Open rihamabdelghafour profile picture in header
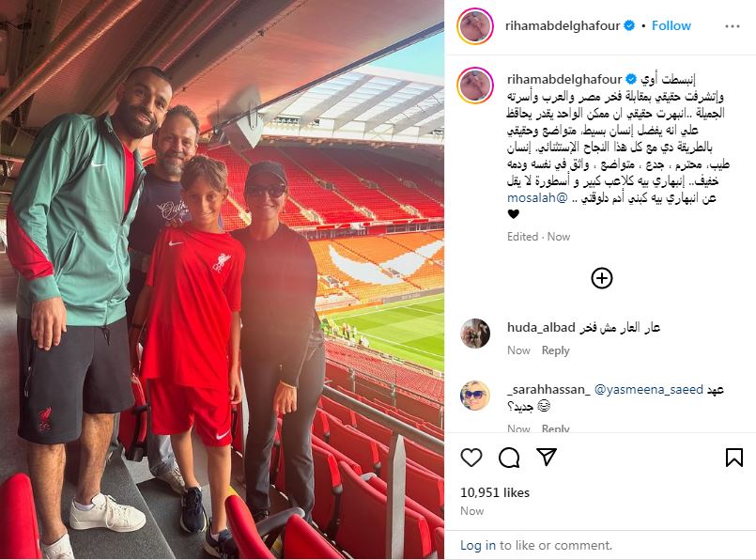 click(x=475, y=26)
